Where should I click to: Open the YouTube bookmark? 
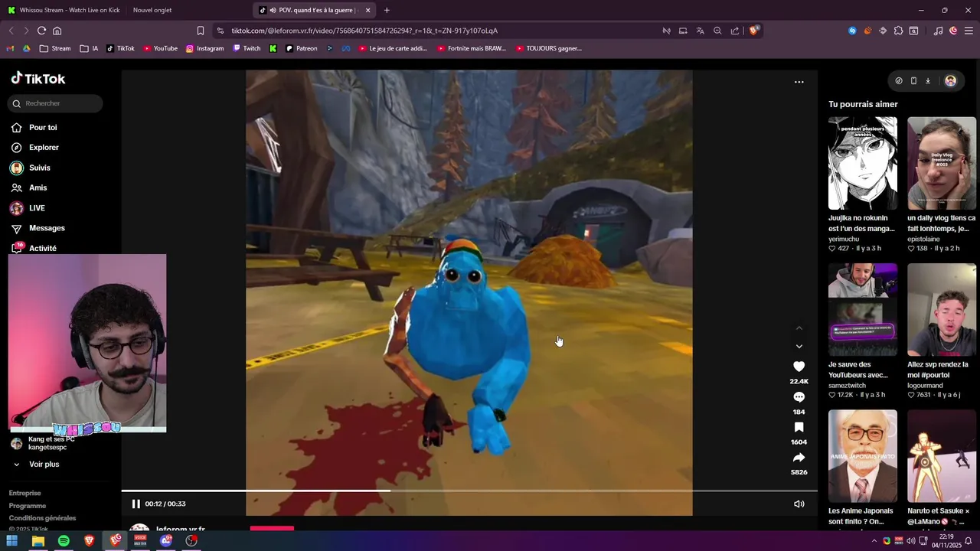pyautogui.click(x=160, y=48)
